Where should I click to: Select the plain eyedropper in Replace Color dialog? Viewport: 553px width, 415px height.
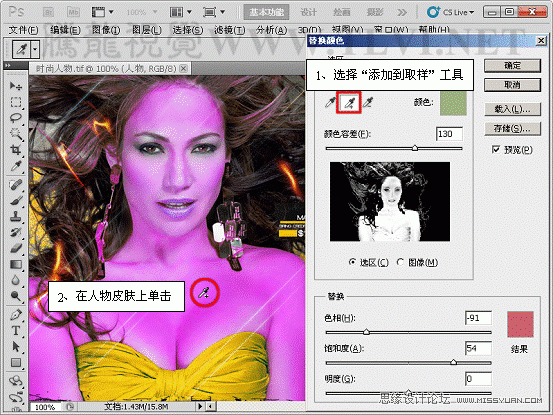tap(330, 102)
